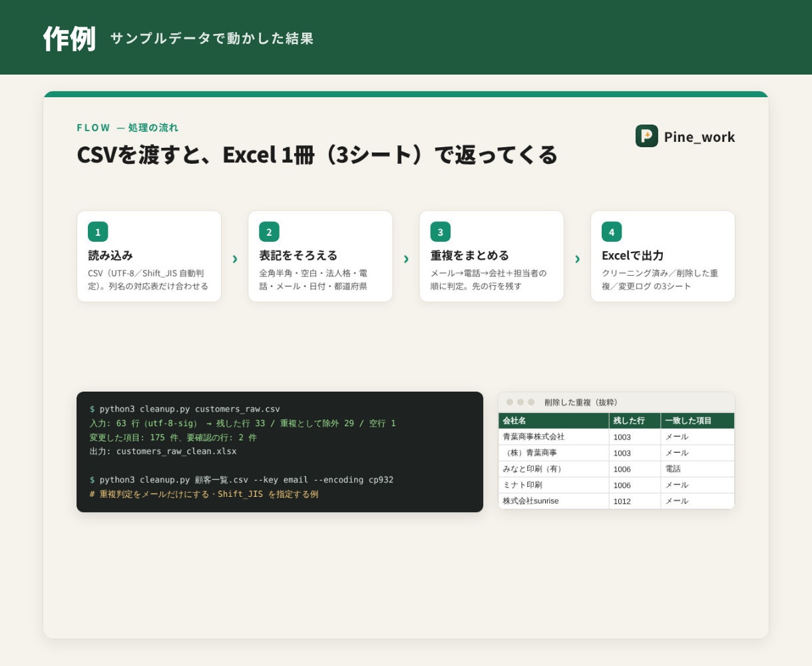This screenshot has height=666, width=812.
Task: Click the 一致した項目 column header
Action: [x=698, y=421]
